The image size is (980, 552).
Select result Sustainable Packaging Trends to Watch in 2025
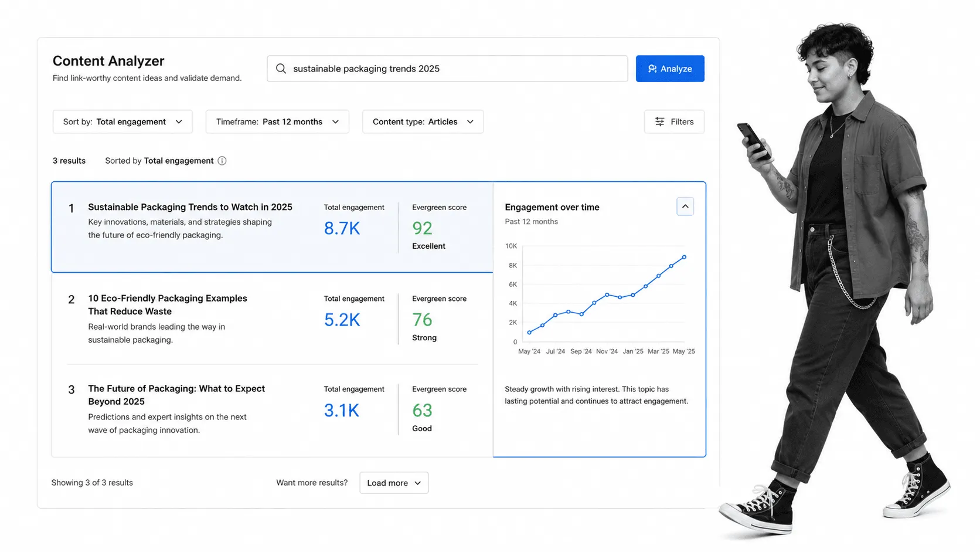click(x=272, y=227)
